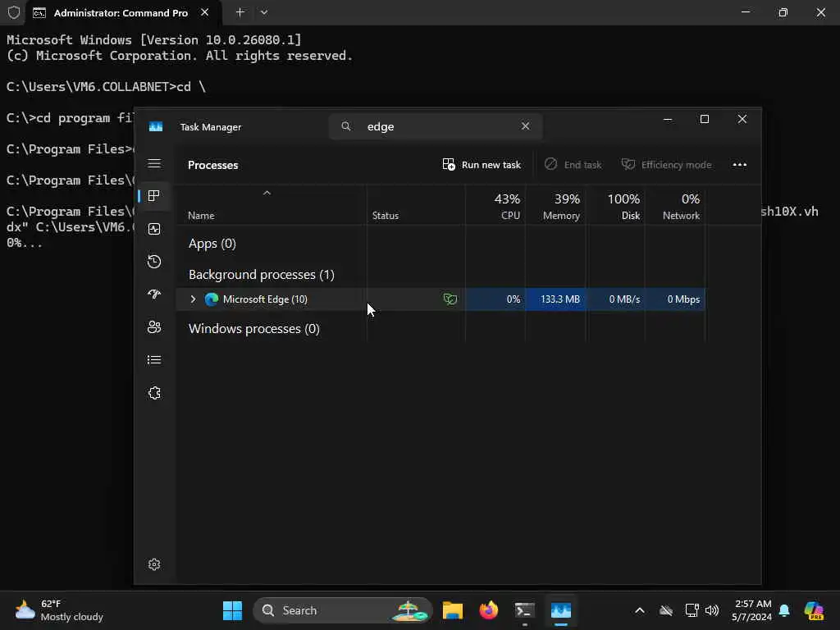Show hidden system tray icons chevron

[640, 610]
